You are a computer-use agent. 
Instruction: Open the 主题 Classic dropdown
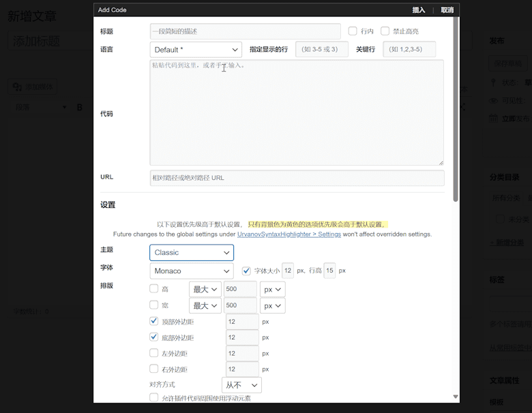[x=192, y=253]
